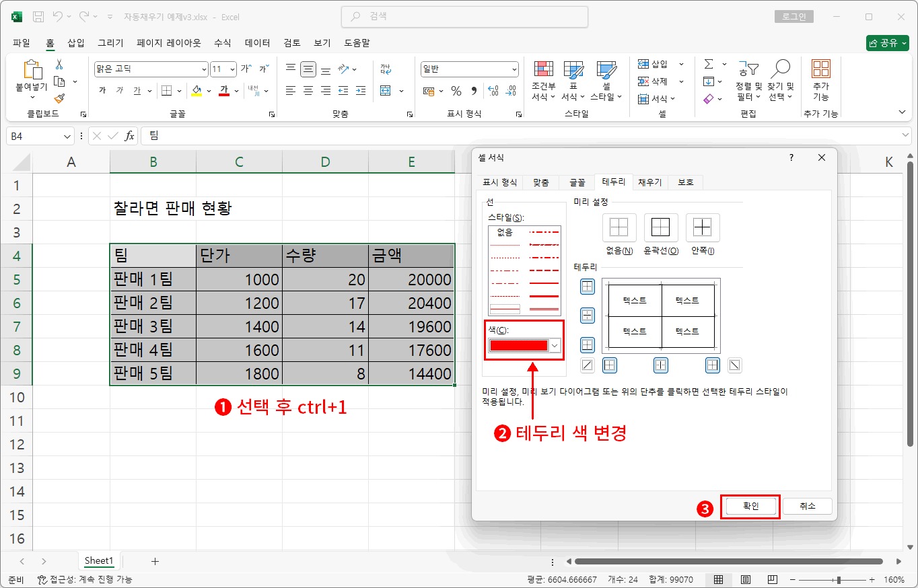Open Find and Select magnifier icon
This screenshot has width=918, height=588.
tap(781, 69)
